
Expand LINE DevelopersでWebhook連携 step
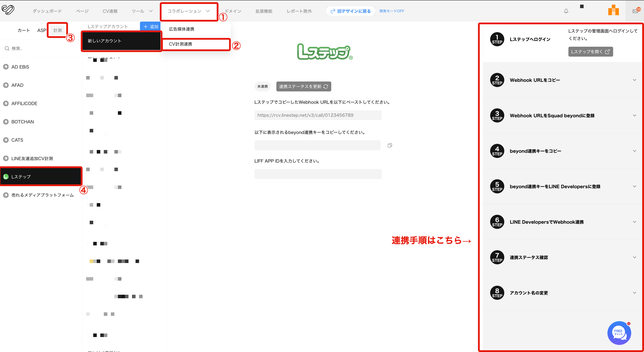[562, 222]
